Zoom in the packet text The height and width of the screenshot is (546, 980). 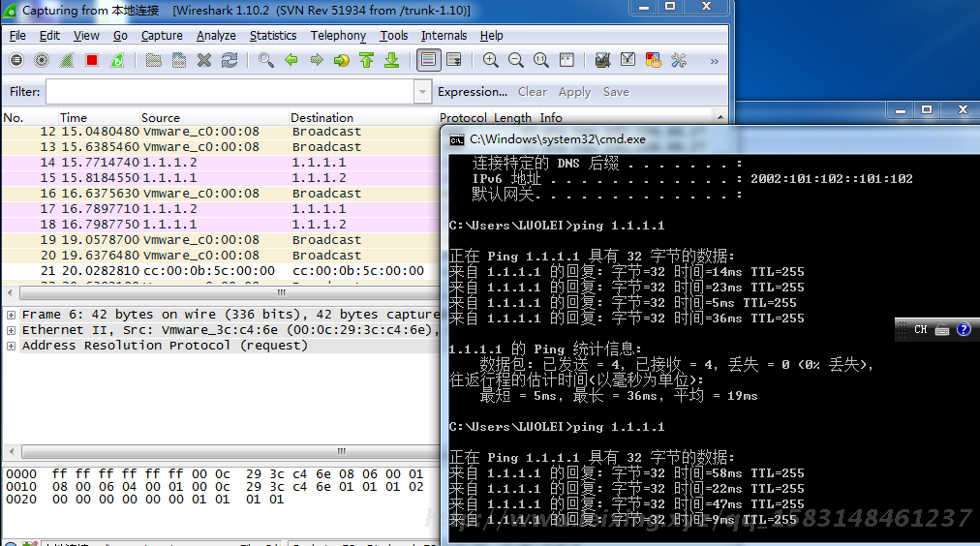[x=491, y=60]
